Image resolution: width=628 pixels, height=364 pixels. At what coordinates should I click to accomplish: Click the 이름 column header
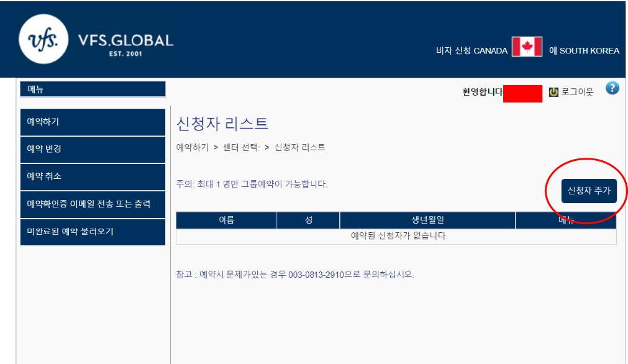pos(226,220)
